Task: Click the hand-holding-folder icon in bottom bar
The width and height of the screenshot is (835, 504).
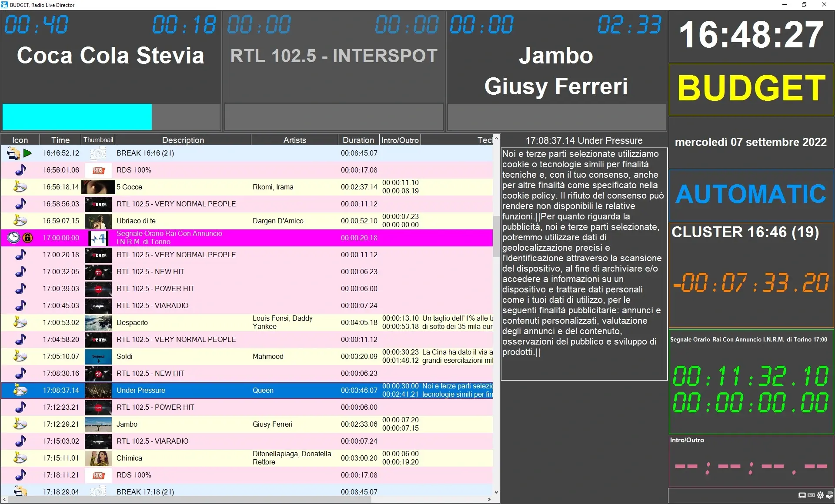Action: (x=829, y=495)
